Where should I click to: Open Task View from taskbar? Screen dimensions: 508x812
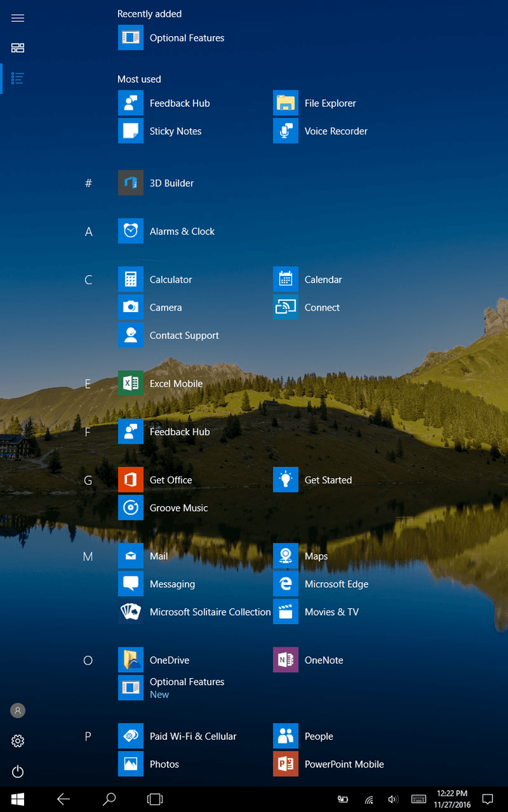(154, 799)
